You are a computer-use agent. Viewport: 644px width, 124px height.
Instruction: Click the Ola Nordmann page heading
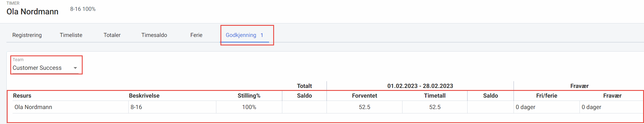33,12
